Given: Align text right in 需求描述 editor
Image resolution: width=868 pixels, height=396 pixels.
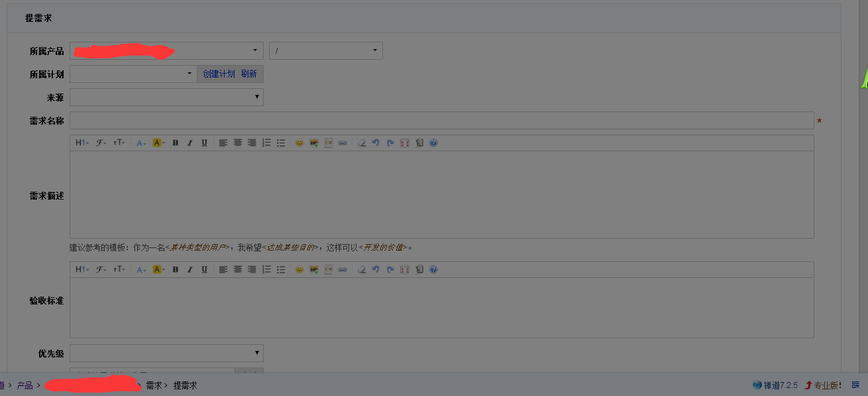Looking at the screenshot, I should coord(252,143).
